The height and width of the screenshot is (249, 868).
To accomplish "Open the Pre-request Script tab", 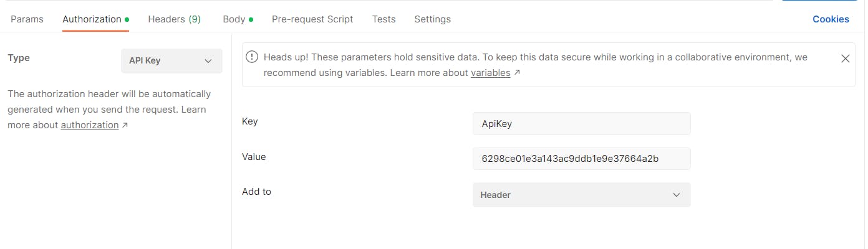I will 312,19.
